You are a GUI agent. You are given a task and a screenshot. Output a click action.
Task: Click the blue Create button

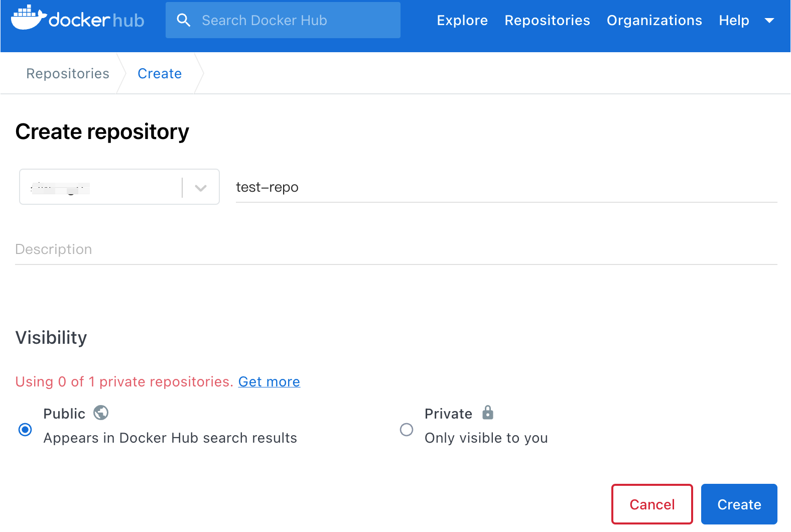(x=739, y=504)
